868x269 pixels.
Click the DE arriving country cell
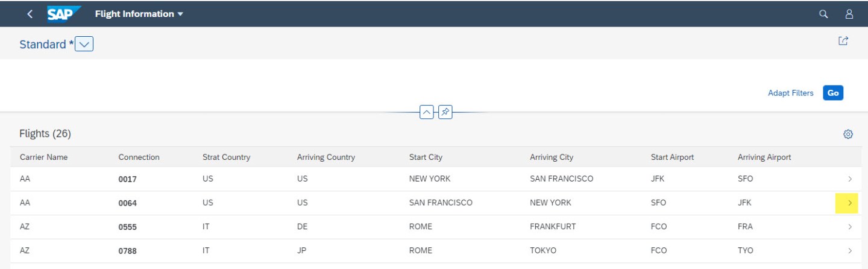tap(303, 227)
